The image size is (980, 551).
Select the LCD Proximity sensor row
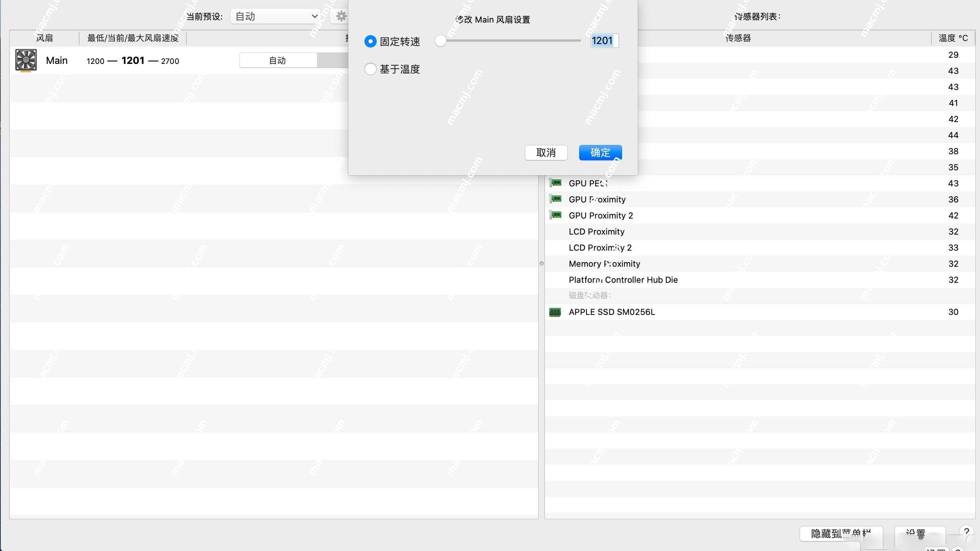click(x=760, y=231)
